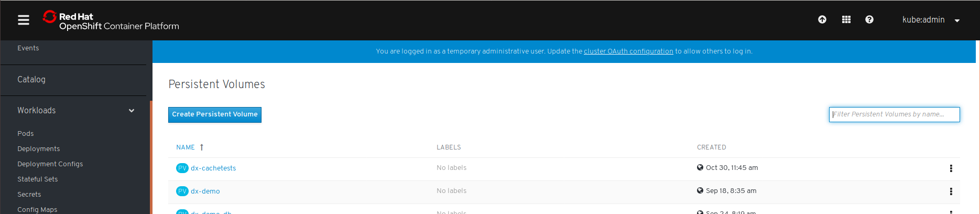Click the PV badge beside dx-cachetests
This screenshot has height=214, width=980.
182,168
